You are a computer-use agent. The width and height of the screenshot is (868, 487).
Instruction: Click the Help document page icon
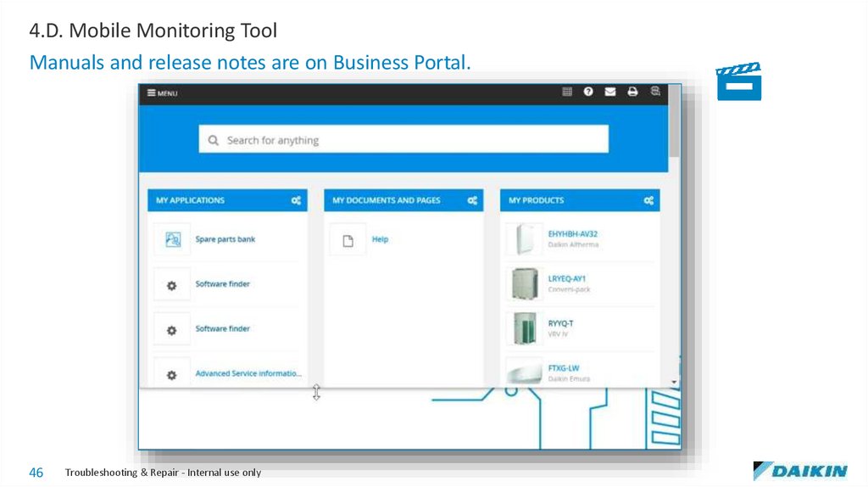[x=348, y=240]
